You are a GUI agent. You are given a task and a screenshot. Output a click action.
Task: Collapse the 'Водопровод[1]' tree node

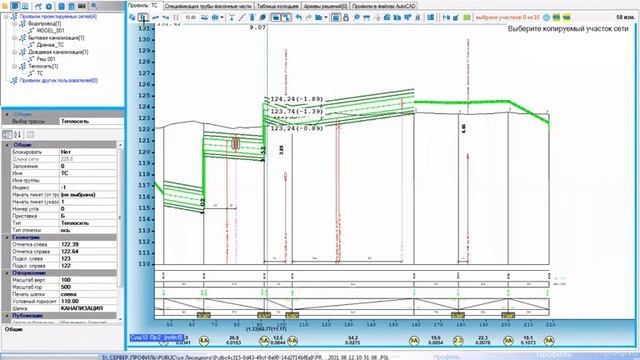(x=14, y=24)
